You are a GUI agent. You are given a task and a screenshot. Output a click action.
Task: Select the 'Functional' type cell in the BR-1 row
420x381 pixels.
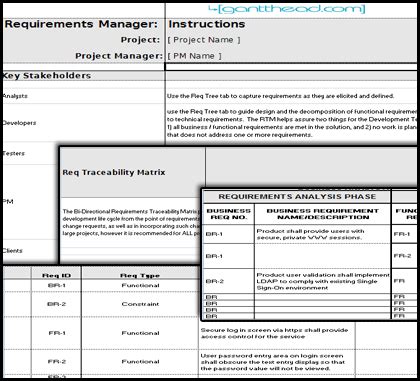click(x=140, y=286)
